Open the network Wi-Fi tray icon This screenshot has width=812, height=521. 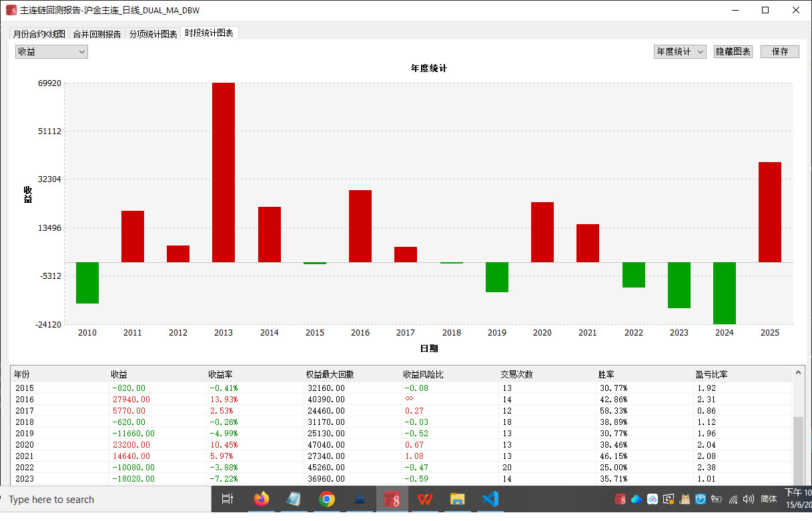(x=733, y=499)
